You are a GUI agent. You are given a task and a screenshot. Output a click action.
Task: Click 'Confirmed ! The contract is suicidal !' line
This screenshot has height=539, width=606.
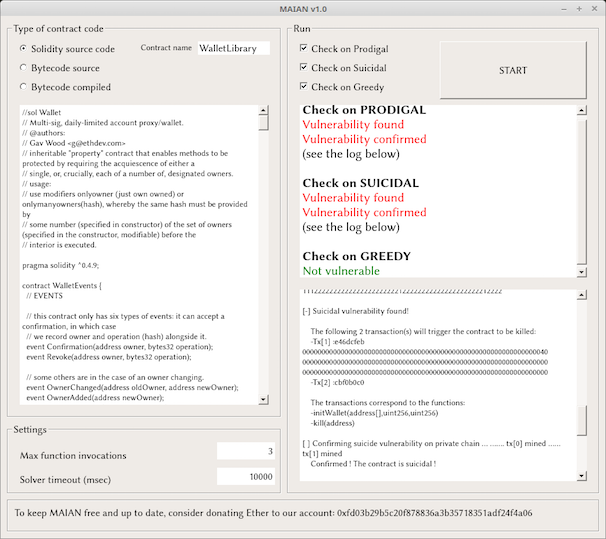[x=373, y=464]
